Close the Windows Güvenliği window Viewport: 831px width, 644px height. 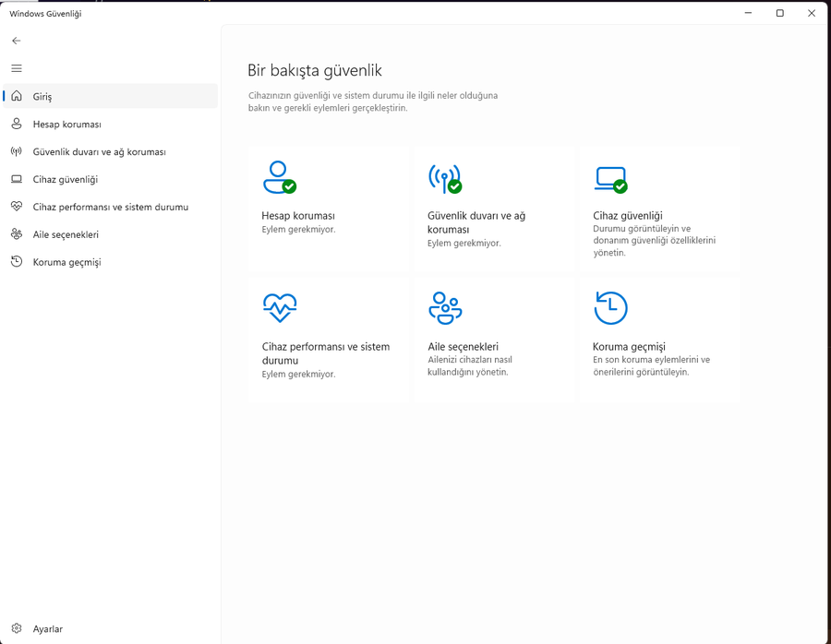pos(812,13)
